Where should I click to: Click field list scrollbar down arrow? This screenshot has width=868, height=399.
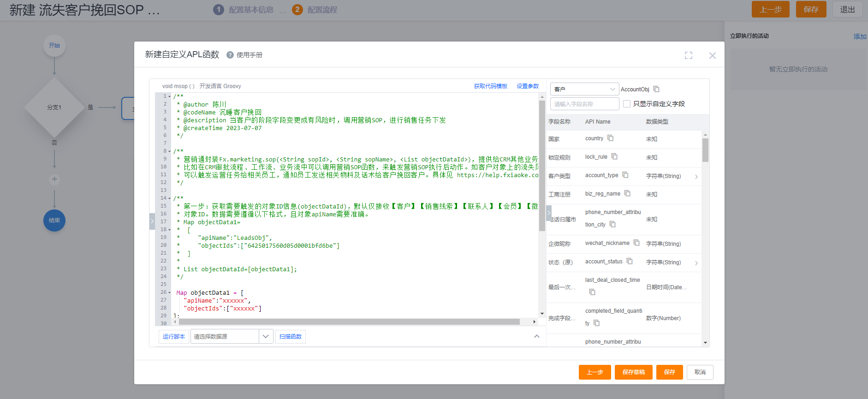(705, 343)
